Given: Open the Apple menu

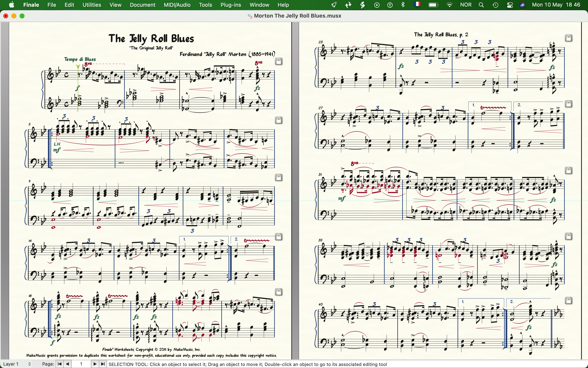Looking at the screenshot, I should coord(12,5).
